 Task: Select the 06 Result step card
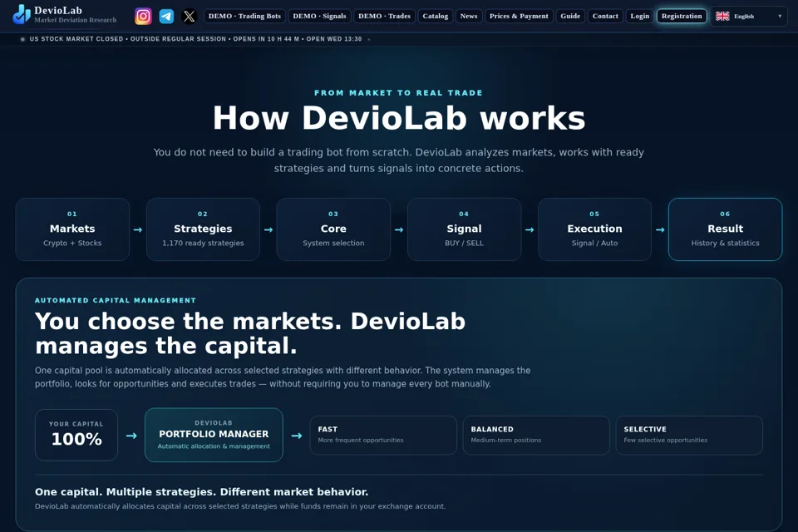(725, 229)
